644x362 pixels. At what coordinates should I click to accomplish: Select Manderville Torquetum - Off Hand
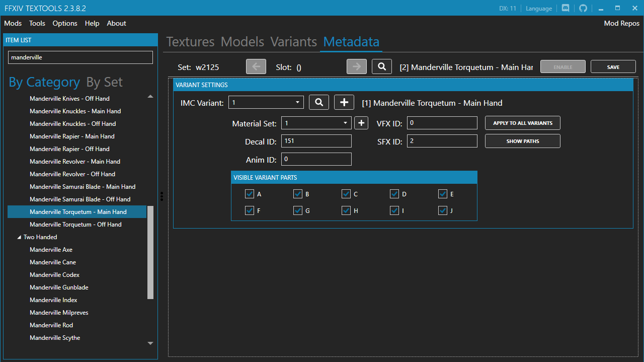(x=75, y=225)
